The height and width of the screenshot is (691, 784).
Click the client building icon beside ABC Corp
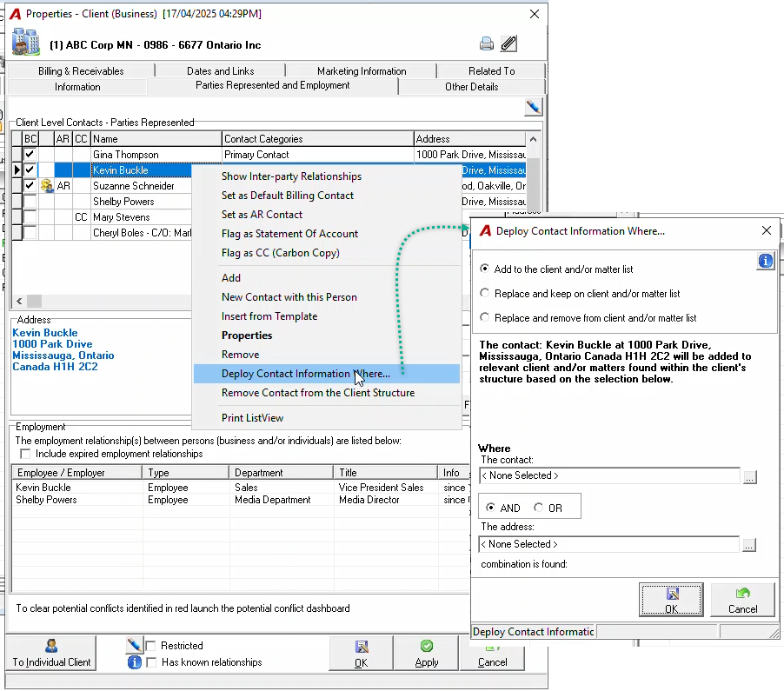pyautogui.click(x=26, y=42)
